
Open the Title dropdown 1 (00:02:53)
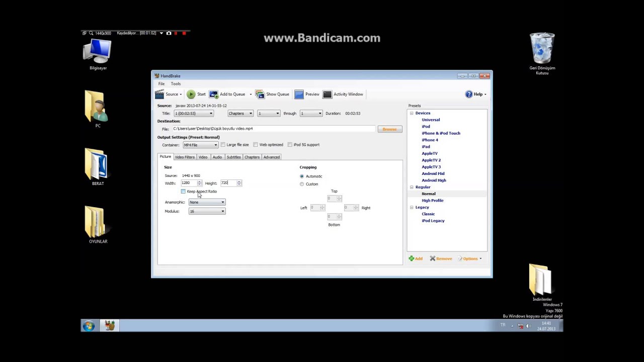tap(194, 114)
